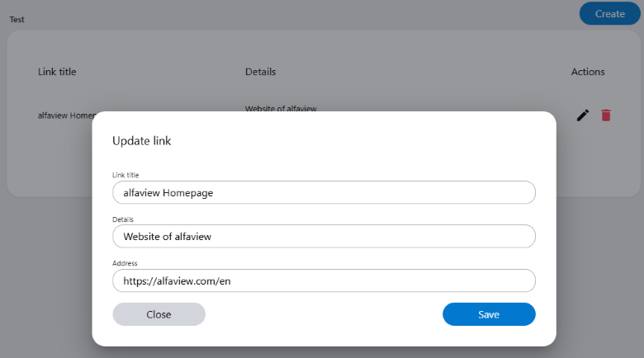This screenshot has width=644, height=358.
Task: Click the red trash delete icon
Action: click(x=606, y=115)
